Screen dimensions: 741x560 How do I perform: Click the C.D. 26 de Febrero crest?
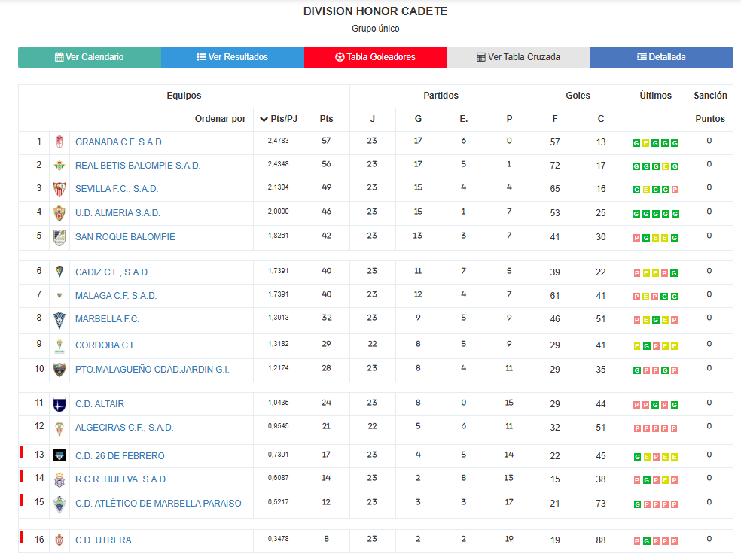click(59, 456)
